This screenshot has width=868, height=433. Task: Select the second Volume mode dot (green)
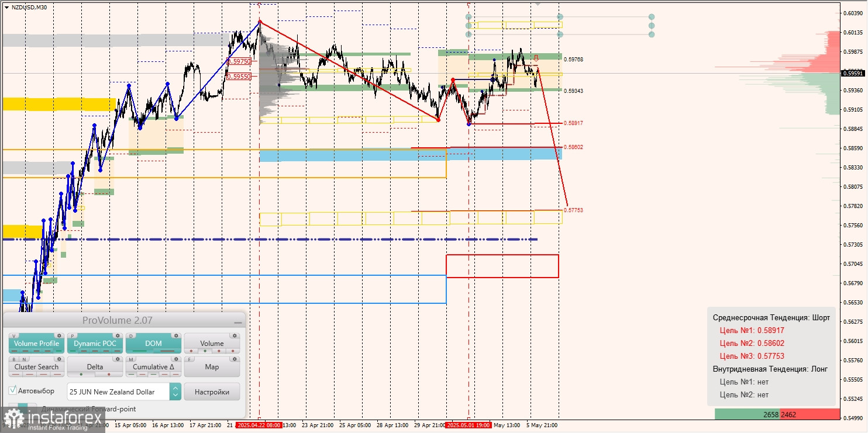[x=205, y=351]
